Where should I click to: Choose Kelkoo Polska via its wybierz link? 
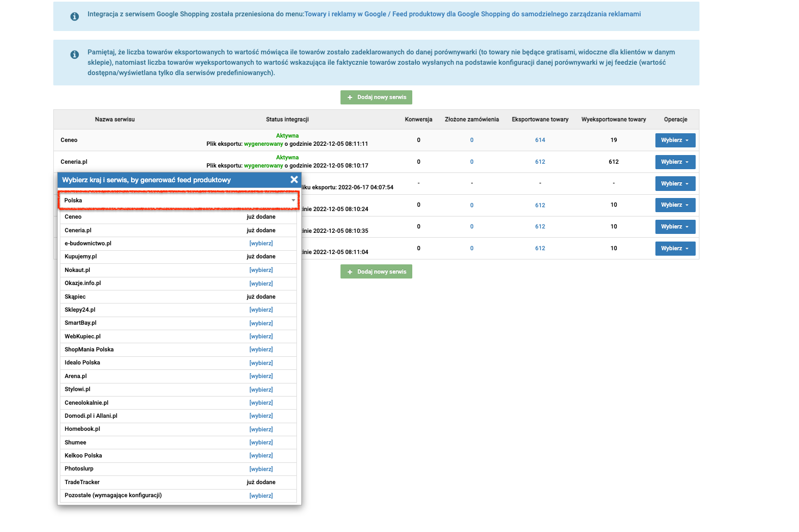[261, 455]
